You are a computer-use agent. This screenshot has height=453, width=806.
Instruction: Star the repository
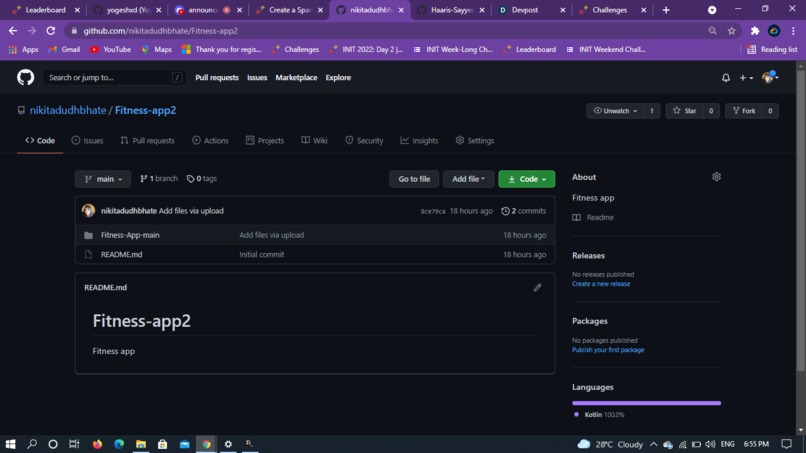click(684, 111)
